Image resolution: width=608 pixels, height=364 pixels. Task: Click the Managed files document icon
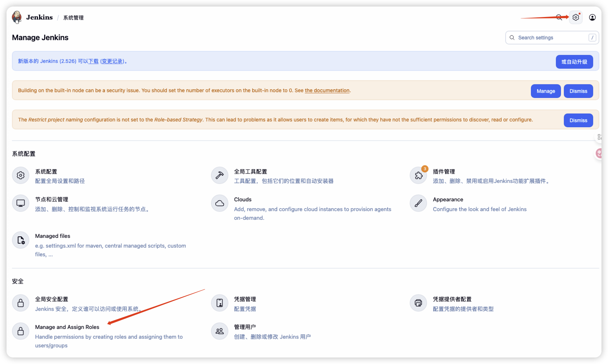tap(21, 240)
